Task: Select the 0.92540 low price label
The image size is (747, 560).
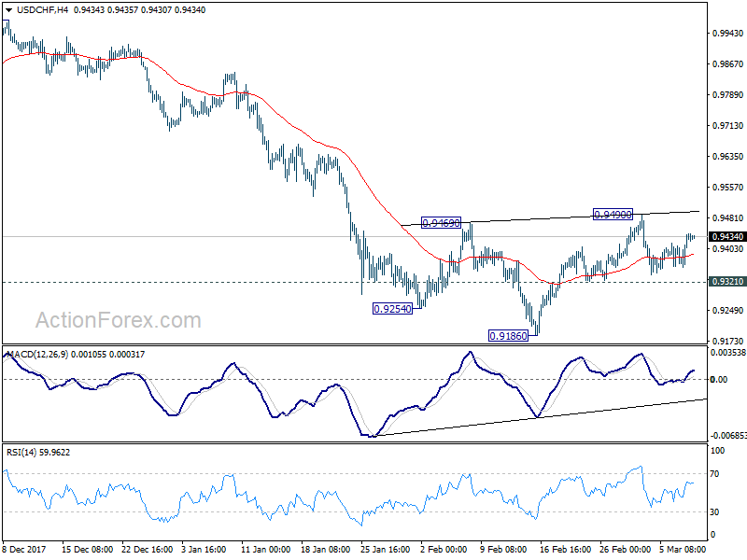Action: tap(392, 309)
